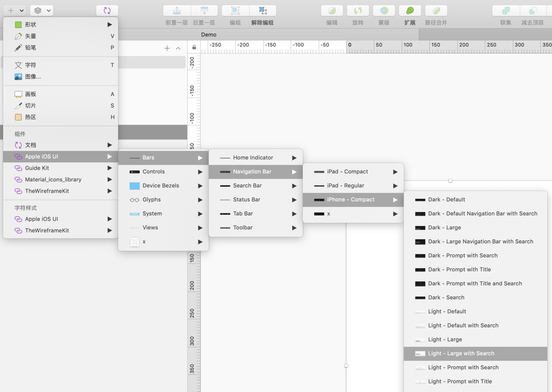
Task: Choose the 画板 artboard menu entry
Action: (60, 94)
